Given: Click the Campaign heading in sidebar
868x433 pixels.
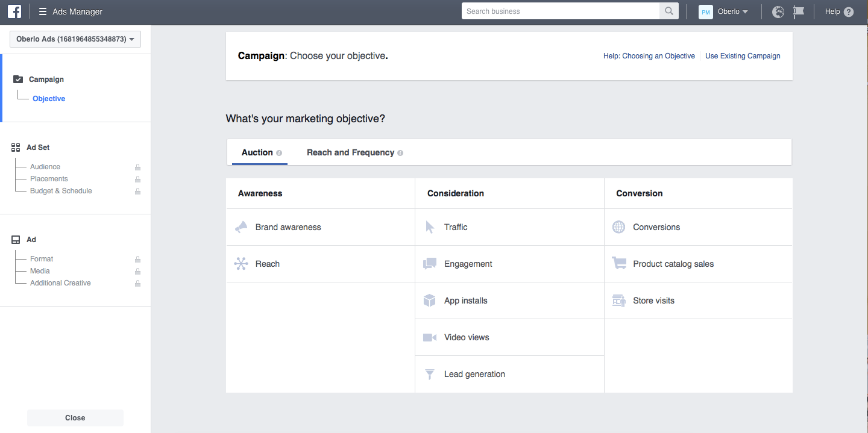Looking at the screenshot, I should [x=46, y=79].
